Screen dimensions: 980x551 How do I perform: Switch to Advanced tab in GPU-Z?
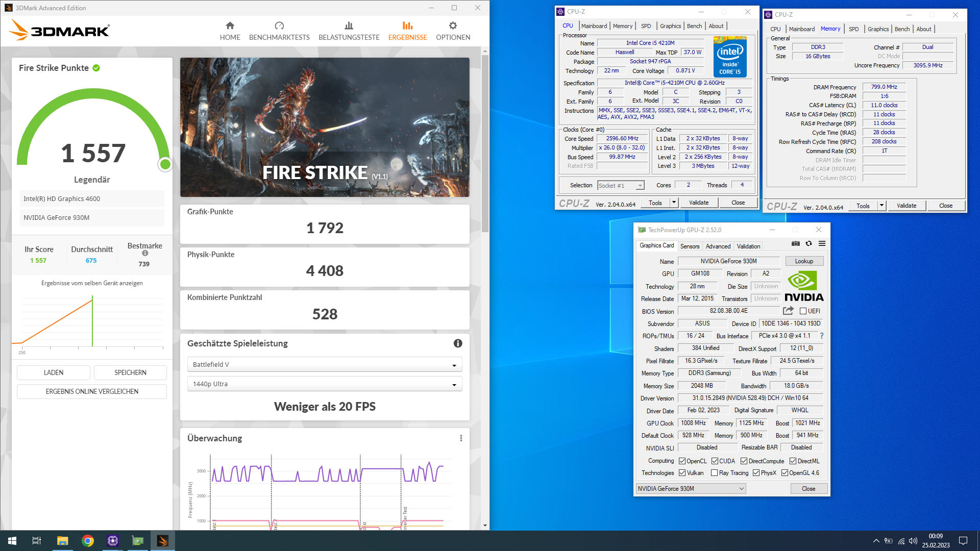(x=718, y=246)
